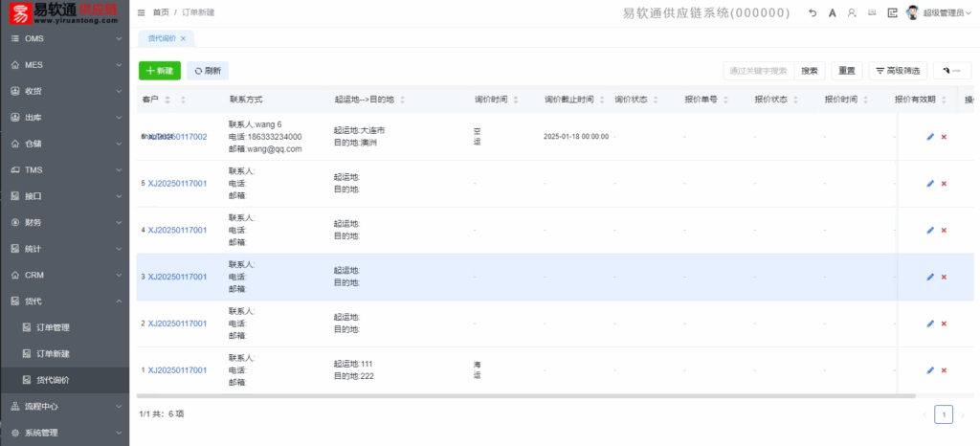Edit highlighted row 3 via pencil icon
Screen dimensions: 980x446
coord(930,277)
